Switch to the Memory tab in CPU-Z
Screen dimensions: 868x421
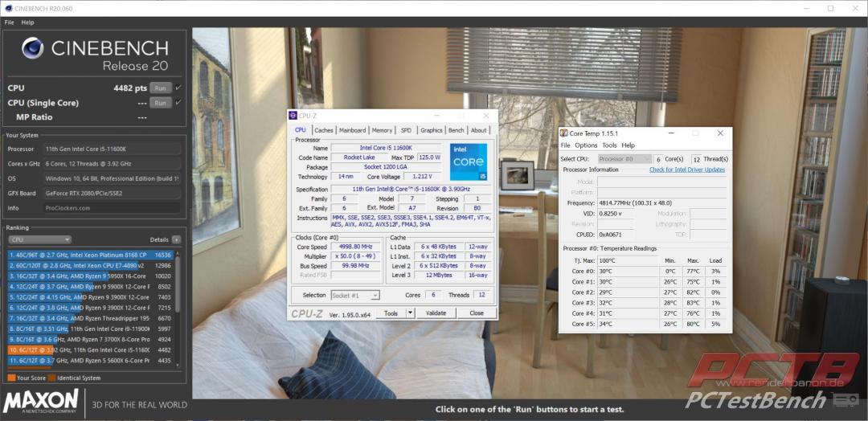coord(382,130)
